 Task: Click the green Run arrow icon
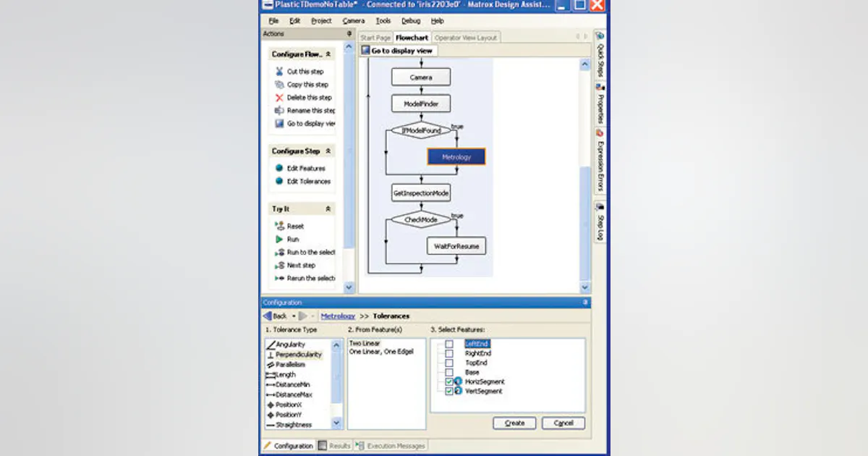pos(280,240)
